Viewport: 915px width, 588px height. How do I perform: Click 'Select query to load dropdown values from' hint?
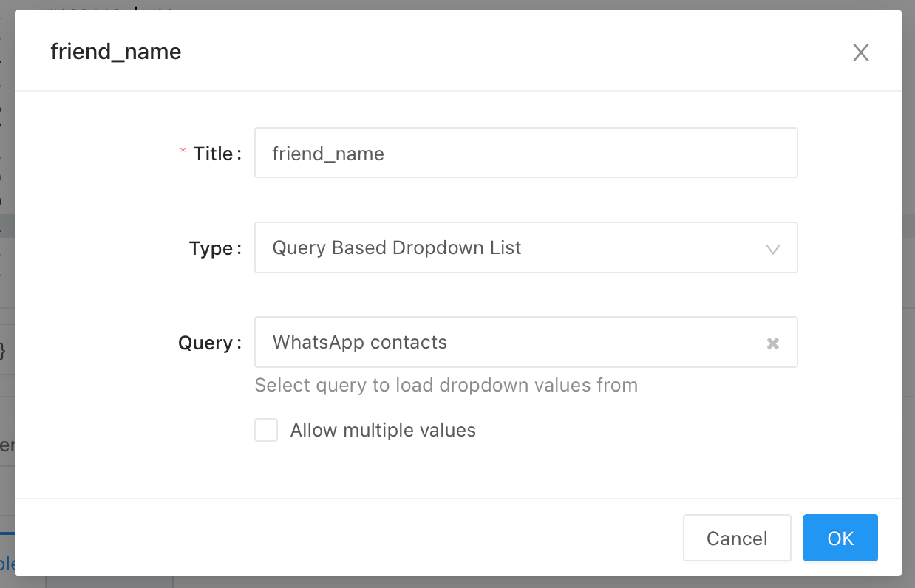coord(446,385)
